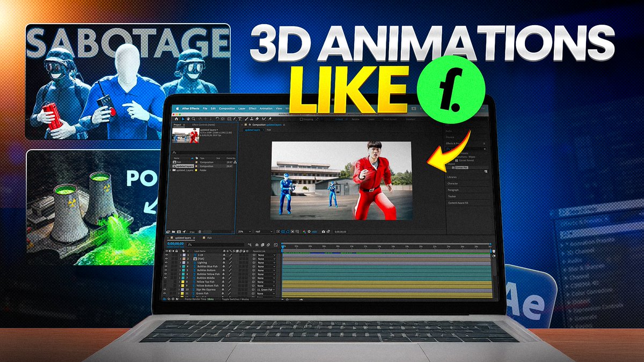
Task: Select the Hand tool
Action: point(188,119)
